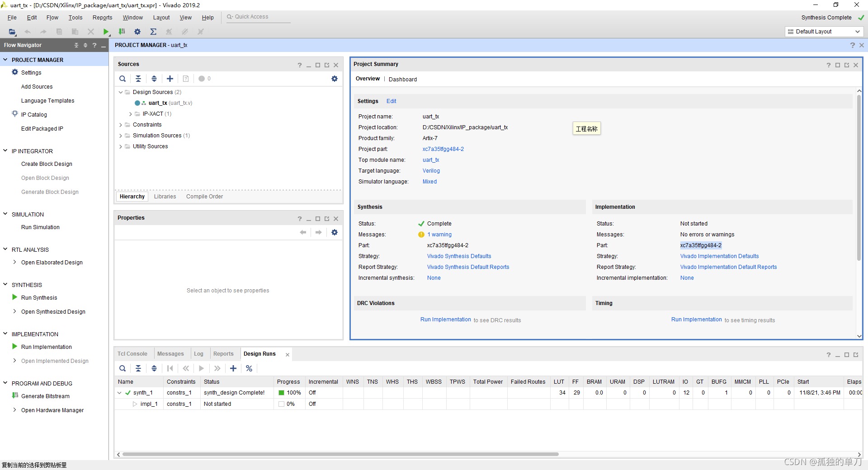
Task: Search in Design Runs panel
Action: click(123, 368)
